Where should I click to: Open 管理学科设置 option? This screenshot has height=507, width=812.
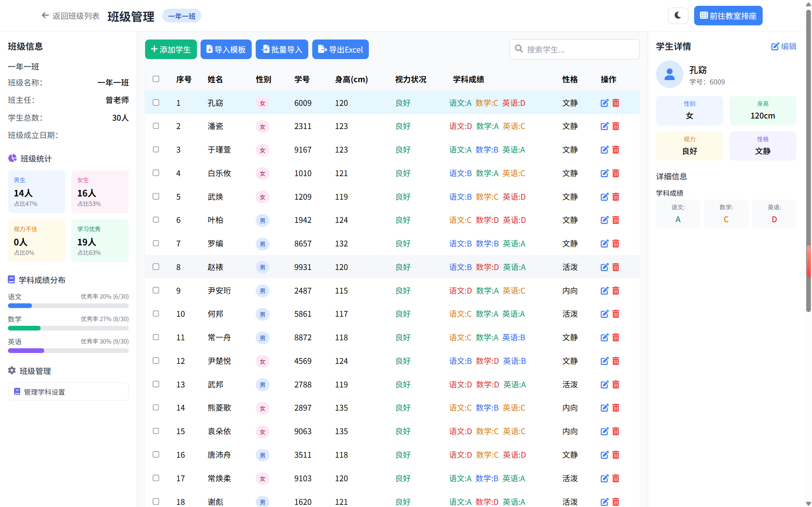pos(68,392)
